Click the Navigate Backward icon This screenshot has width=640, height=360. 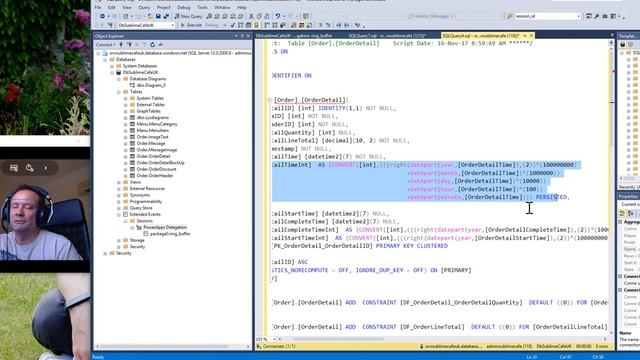coord(102,16)
